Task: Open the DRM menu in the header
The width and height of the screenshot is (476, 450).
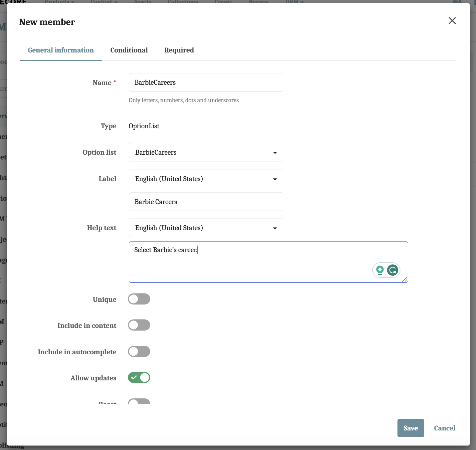Action: coord(291,2)
